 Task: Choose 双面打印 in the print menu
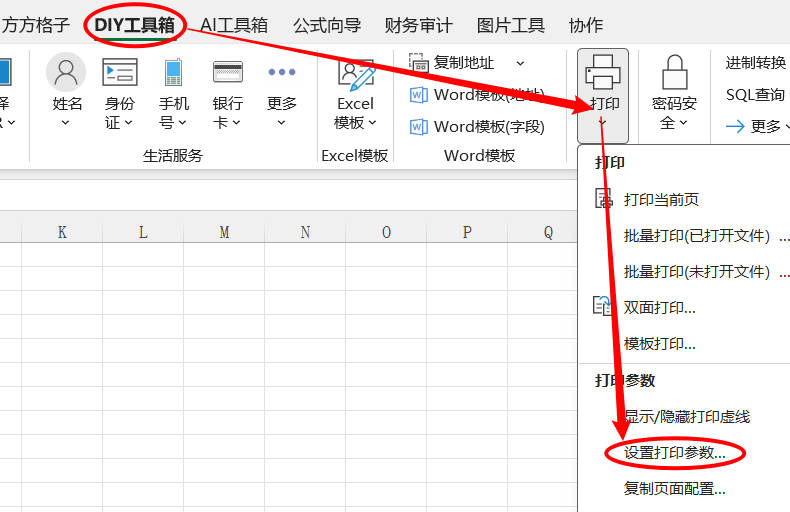tap(659, 307)
